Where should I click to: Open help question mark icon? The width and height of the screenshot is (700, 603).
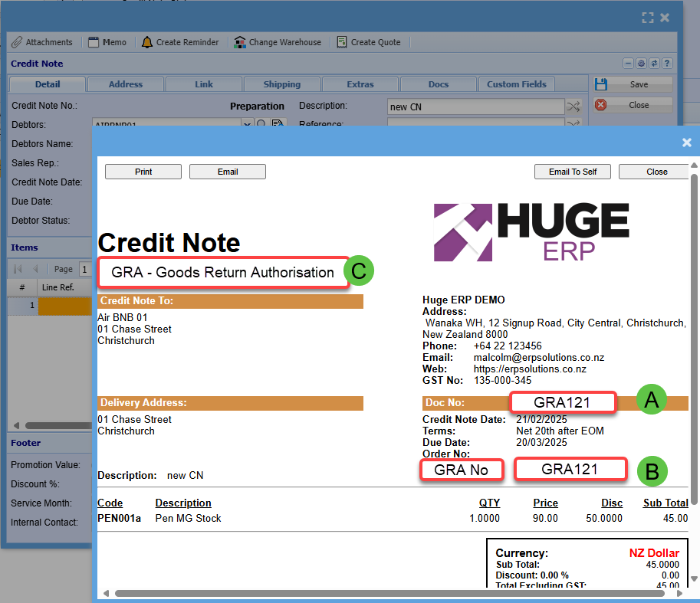667,64
